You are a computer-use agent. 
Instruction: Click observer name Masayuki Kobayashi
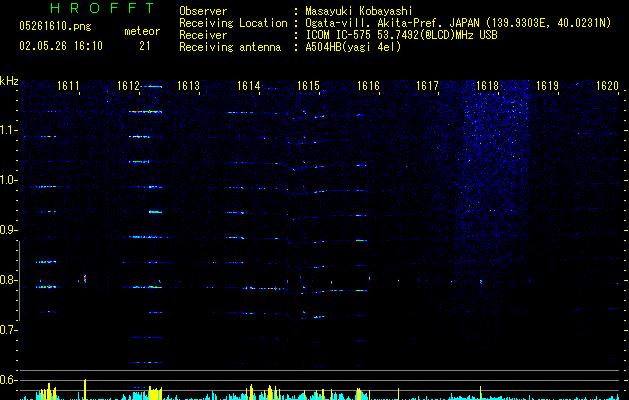point(359,11)
